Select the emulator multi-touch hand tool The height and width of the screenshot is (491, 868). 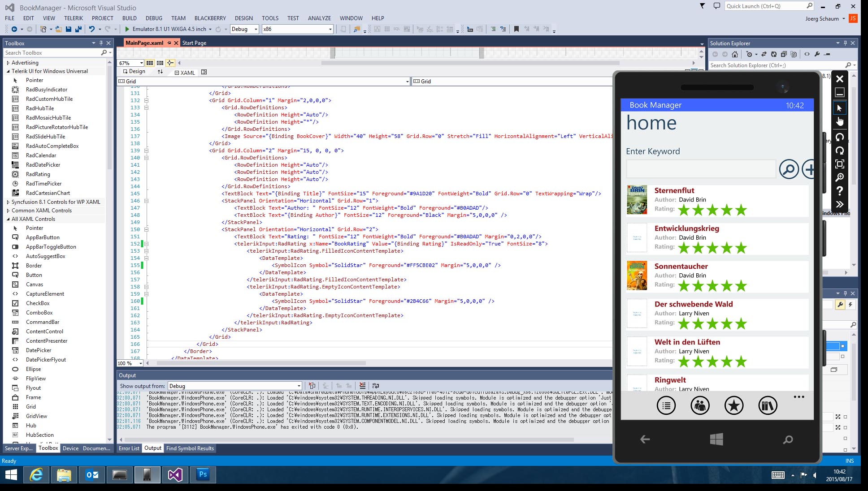coord(839,121)
